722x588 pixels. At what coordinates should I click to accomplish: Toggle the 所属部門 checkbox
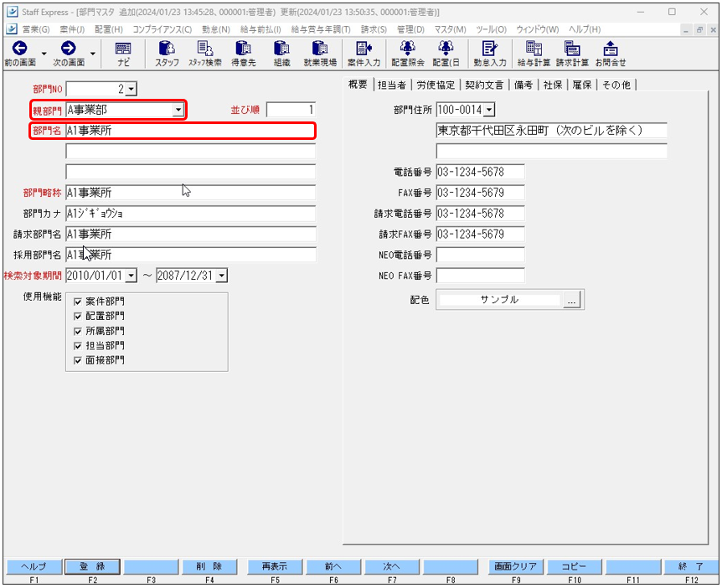[x=78, y=331]
